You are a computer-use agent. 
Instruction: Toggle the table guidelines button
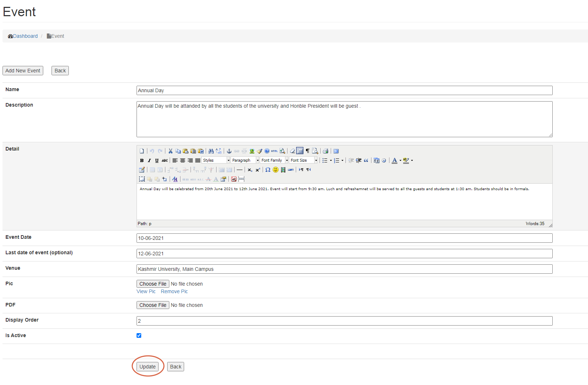pyautogui.click(x=300, y=151)
